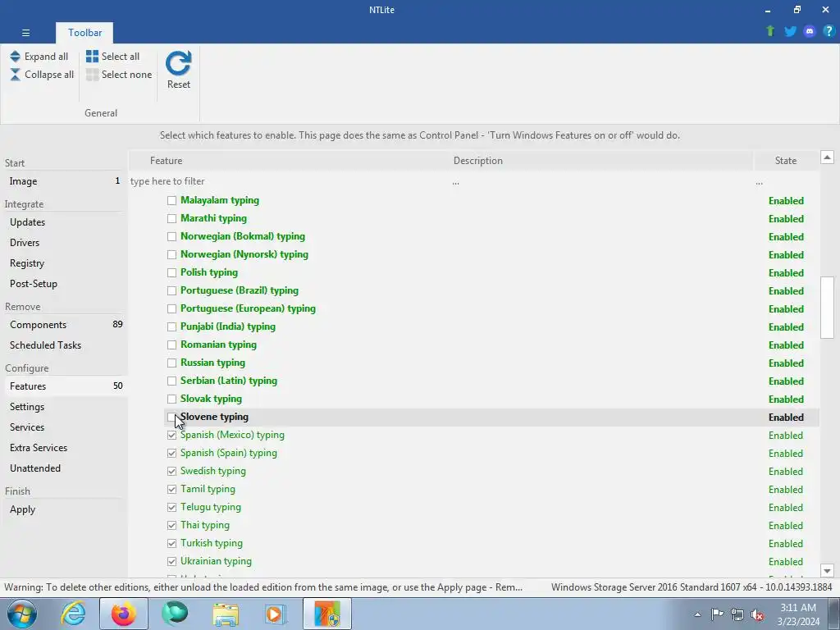Image resolution: width=840 pixels, height=630 pixels.
Task: Launch Internet Explorer from taskbar
Action: [x=73, y=614]
